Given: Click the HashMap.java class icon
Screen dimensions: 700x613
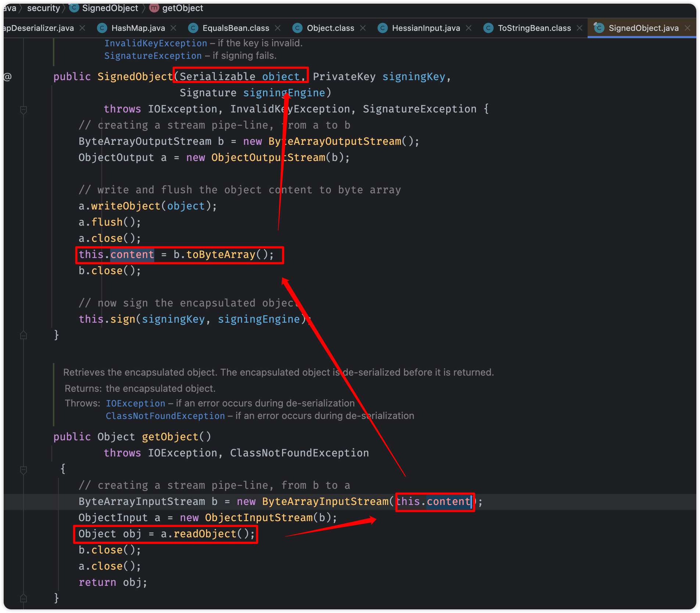Looking at the screenshot, I should pyautogui.click(x=102, y=28).
